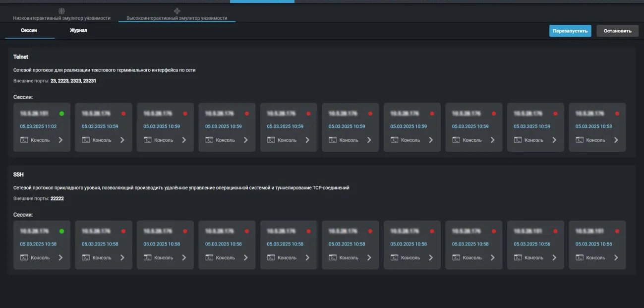Expand chevron in last SSH 10:56 card
Viewport: 644px width, 308px height.
616,257
